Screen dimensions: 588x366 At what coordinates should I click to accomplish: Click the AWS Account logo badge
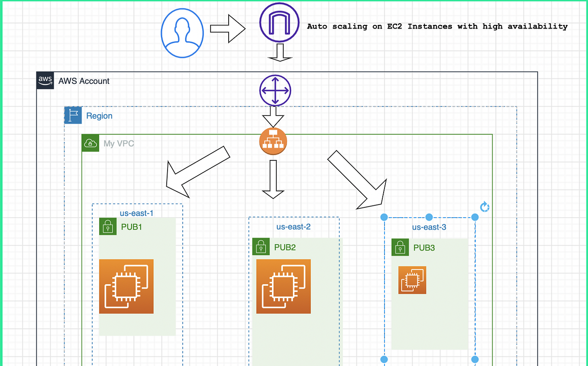pyautogui.click(x=45, y=80)
